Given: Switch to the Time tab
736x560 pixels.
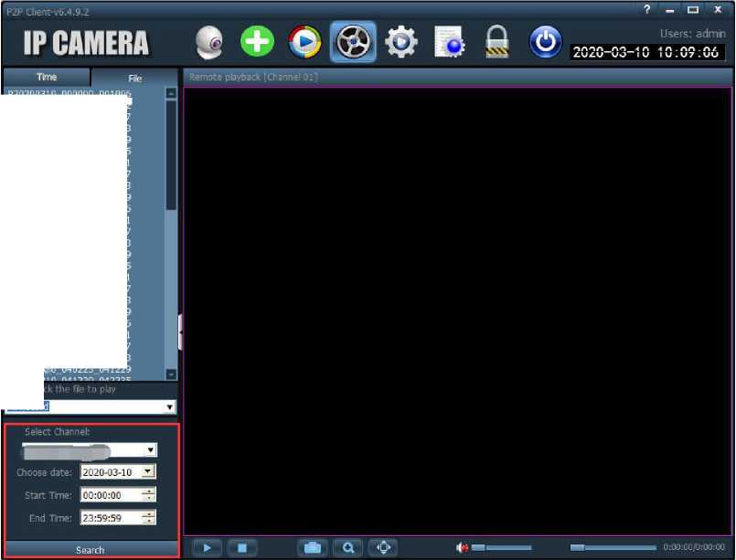Looking at the screenshot, I should pyautogui.click(x=46, y=78).
